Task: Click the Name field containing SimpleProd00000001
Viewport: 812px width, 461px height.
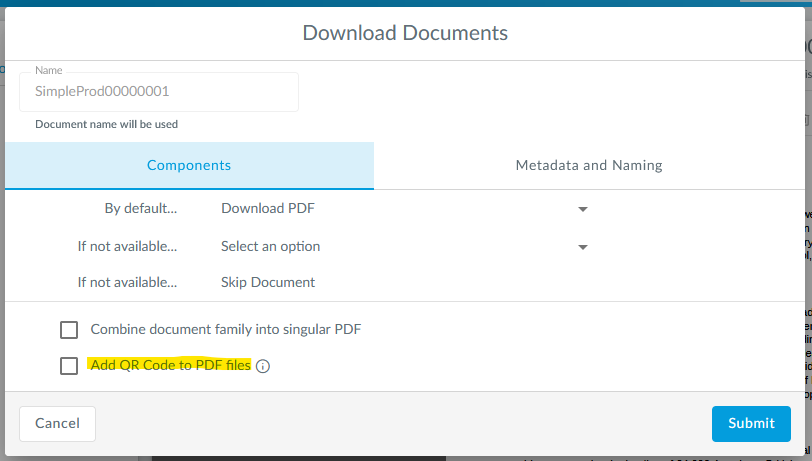Action: point(158,91)
